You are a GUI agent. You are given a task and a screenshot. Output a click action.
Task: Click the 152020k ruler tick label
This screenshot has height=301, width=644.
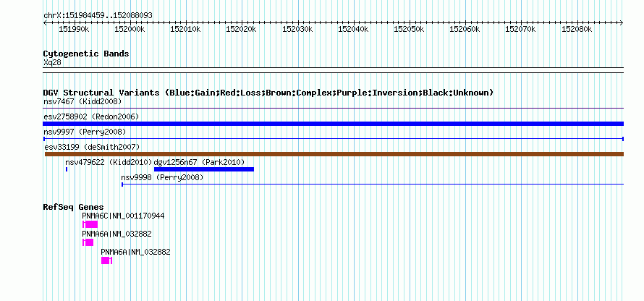coord(242,29)
